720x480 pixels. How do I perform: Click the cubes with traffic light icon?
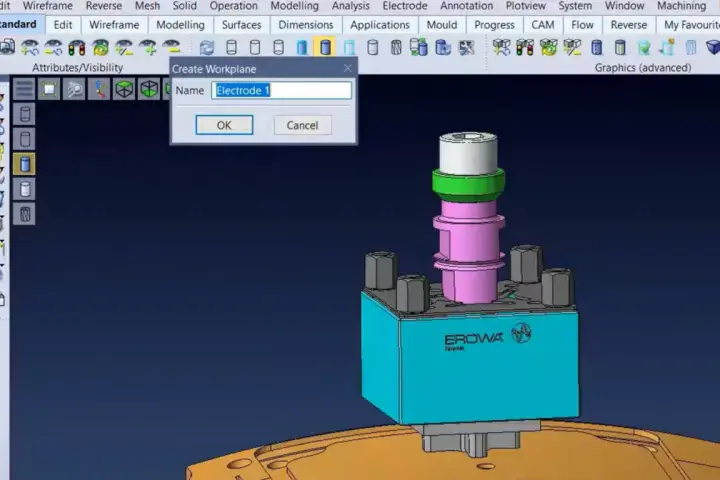click(525, 47)
